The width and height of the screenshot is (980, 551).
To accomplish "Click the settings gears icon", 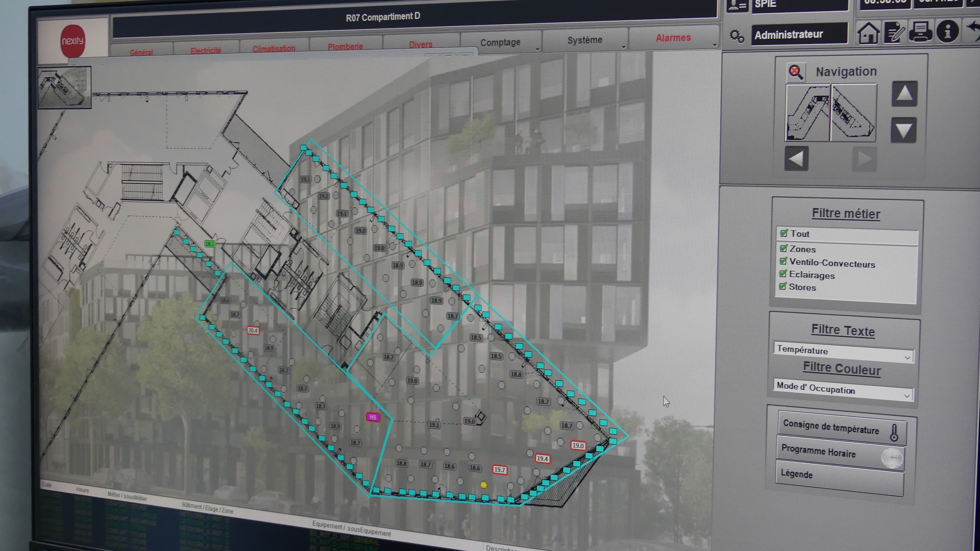I will pyautogui.click(x=736, y=37).
